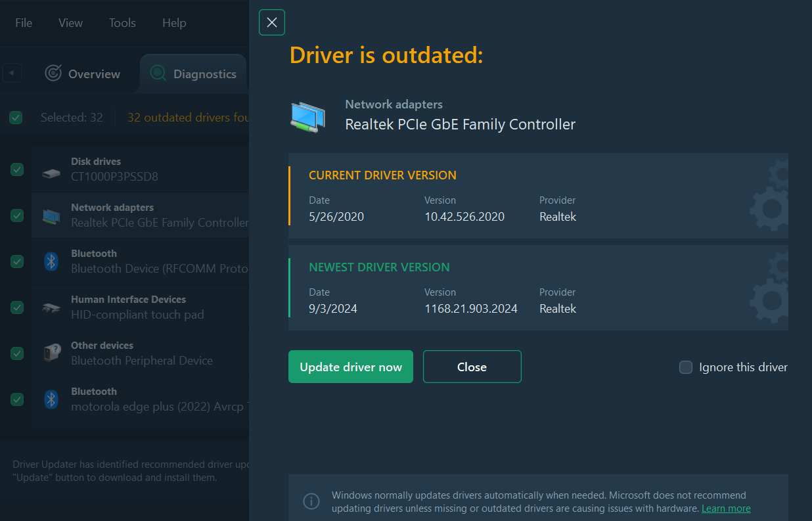The width and height of the screenshot is (812, 521).
Task: Click Update driver now button
Action: click(x=351, y=367)
